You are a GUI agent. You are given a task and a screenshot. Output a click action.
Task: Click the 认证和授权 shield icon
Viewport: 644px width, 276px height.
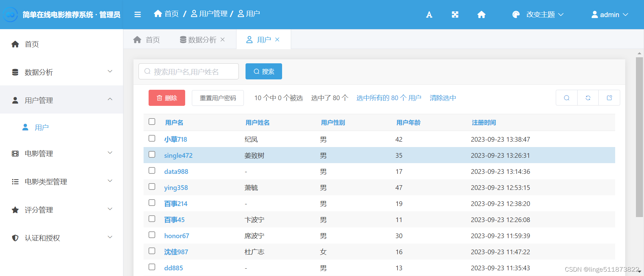tap(15, 238)
